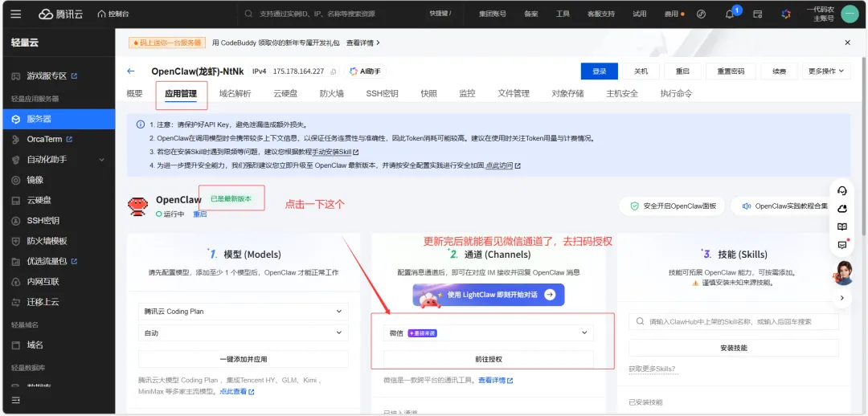Image resolution: width=868 pixels, height=416 pixels.
Task: Click 使用 LightClaw 即刻开始对话 banner
Action: pyautogui.click(x=489, y=295)
